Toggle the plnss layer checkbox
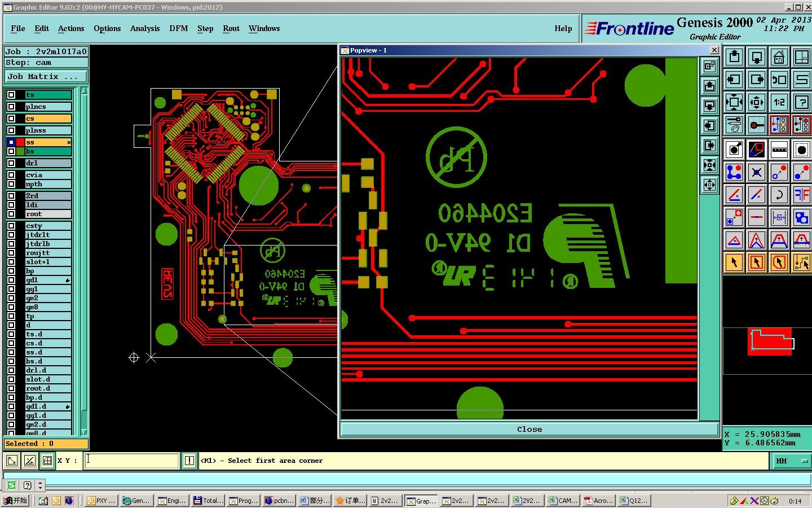The height and width of the screenshot is (508, 812). pyautogui.click(x=11, y=130)
